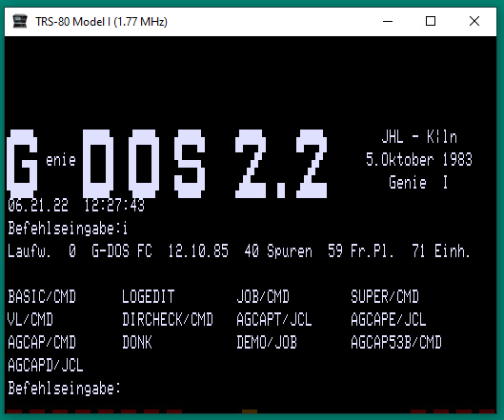Click the LOGEDIT file entry
This screenshot has height=420, width=504.
(149, 296)
